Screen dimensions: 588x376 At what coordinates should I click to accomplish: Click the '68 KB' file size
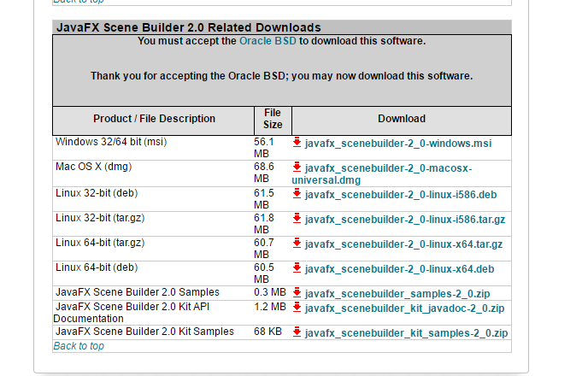click(x=268, y=332)
